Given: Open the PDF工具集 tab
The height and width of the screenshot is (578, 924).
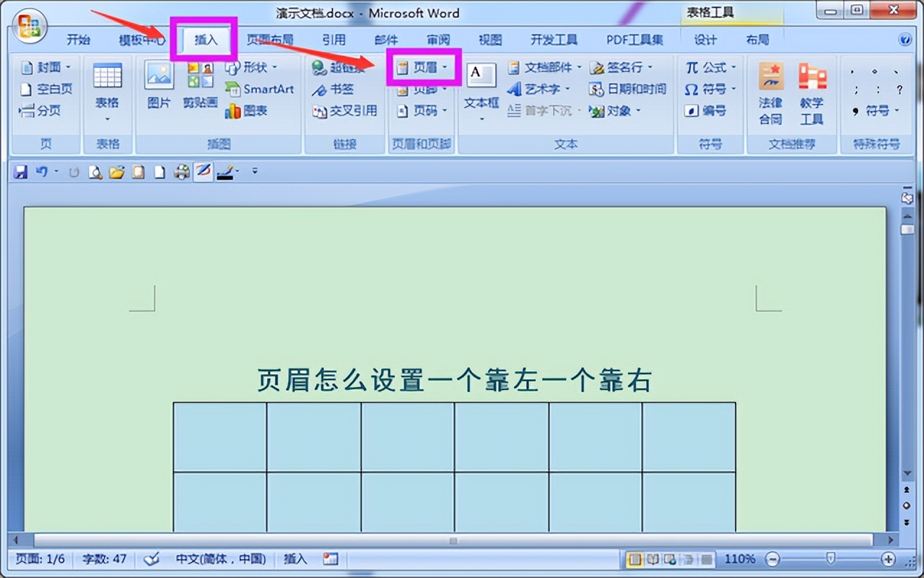Looking at the screenshot, I should pos(635,40).
